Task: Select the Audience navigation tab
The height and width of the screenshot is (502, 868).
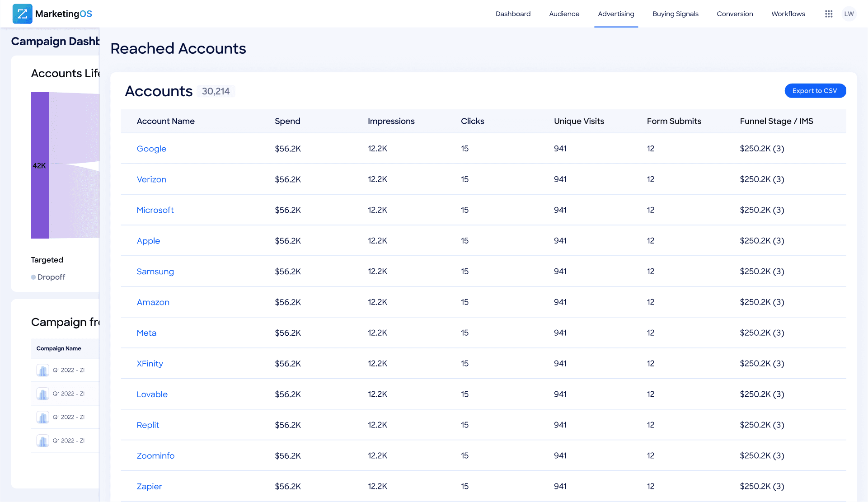Action: pyautogui.click(x=564, y=14)
